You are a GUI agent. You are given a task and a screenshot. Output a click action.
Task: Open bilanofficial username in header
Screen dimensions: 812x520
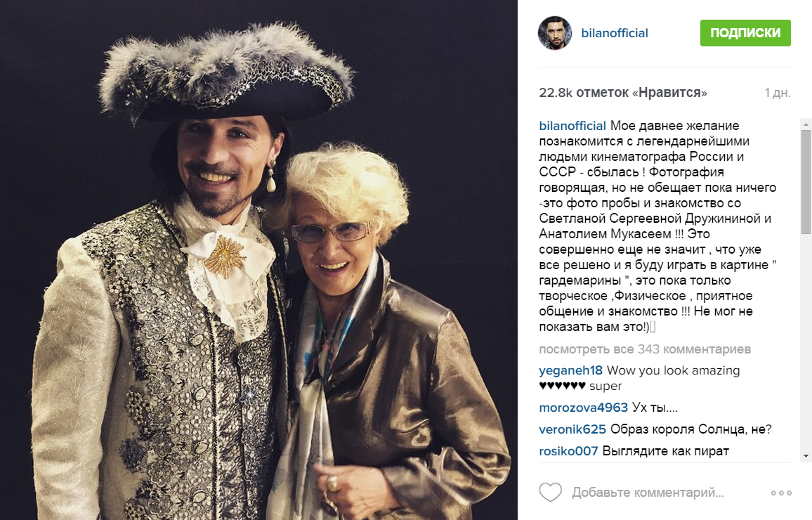pyautogui.click(x=614, y=33)
